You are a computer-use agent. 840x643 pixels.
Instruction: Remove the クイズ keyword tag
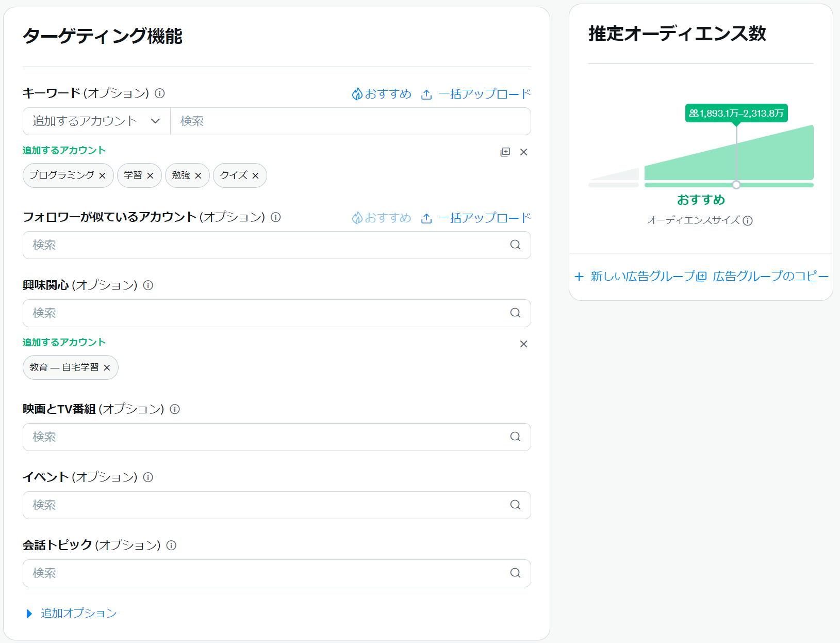tap(255, 176)
